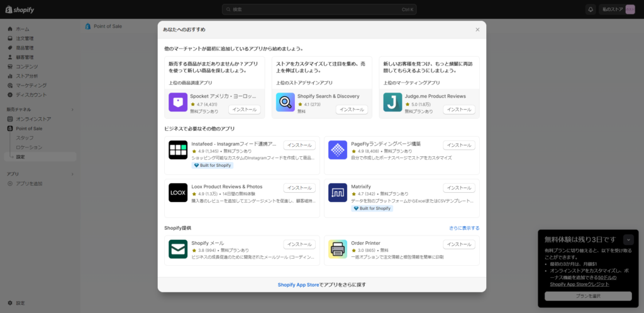The height and width of the screenshot is (313, 644).
Task: Expand the 販売チャネル section chevron
Action: pyautogui.click(x=72, y=110)
